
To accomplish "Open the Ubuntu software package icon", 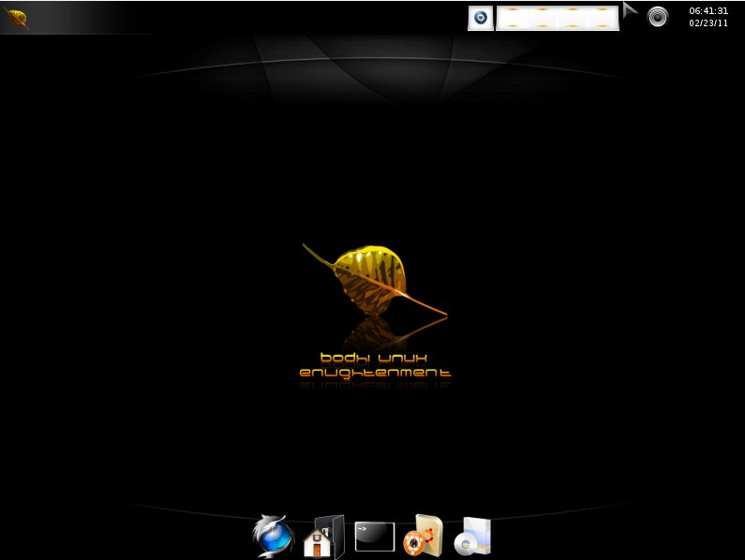I will 423,536.
